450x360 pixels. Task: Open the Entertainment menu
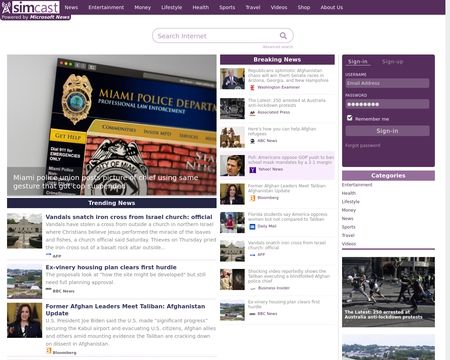[106, 7]
